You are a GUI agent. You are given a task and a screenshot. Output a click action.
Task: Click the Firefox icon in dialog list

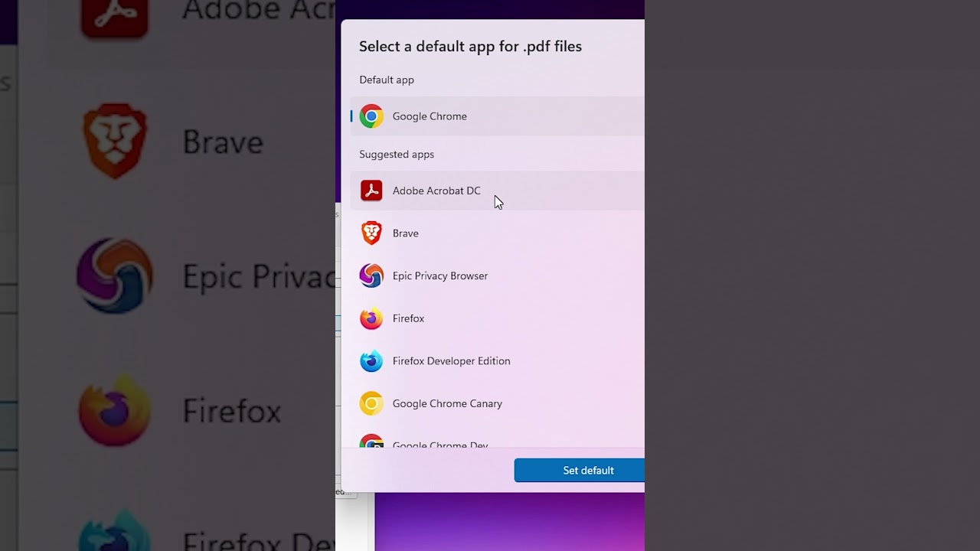(x=371, y=318)
